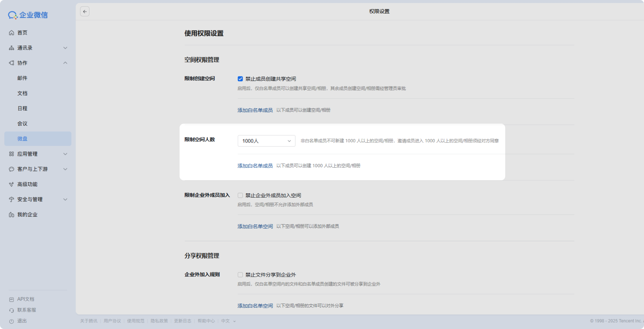Expand the 应用管理 chevron

click(65, 154)
